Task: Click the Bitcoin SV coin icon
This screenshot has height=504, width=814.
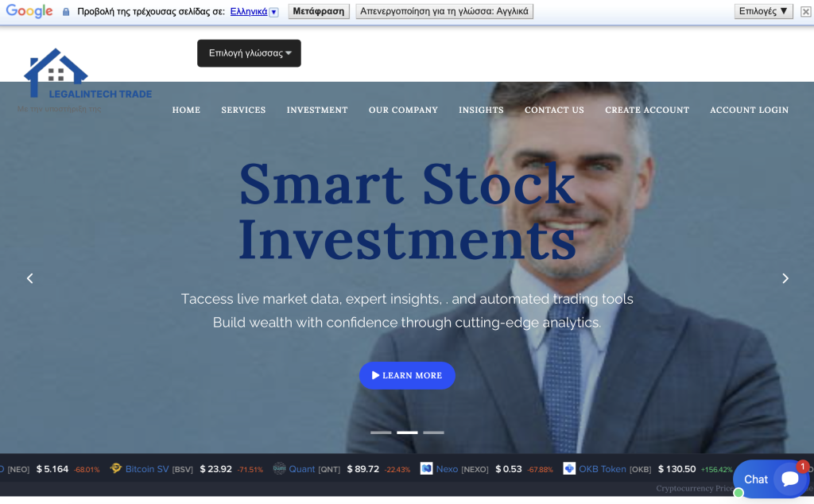Action: tap(116, 469)
